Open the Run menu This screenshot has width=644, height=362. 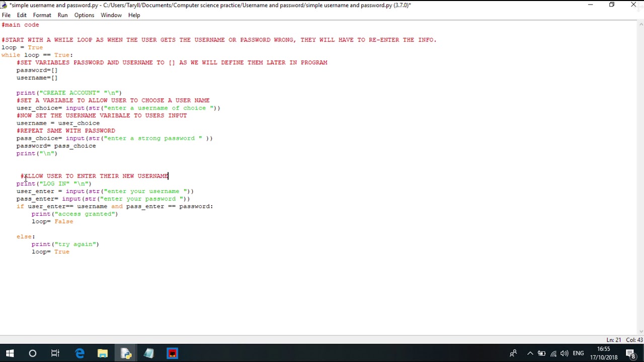tap(62, 15)
